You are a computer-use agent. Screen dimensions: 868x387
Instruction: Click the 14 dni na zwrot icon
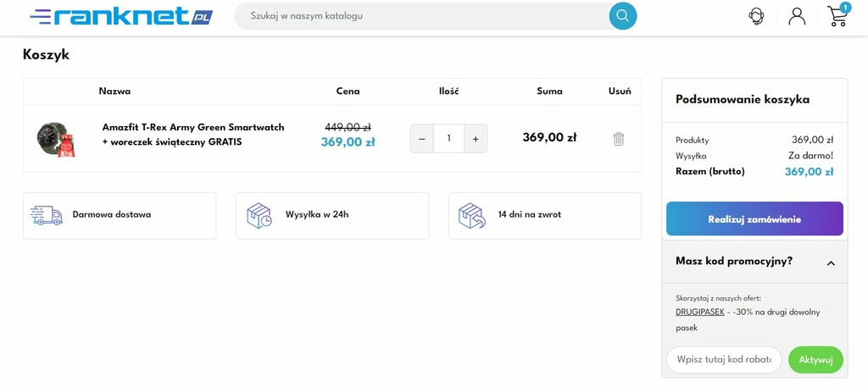(471, 216)
